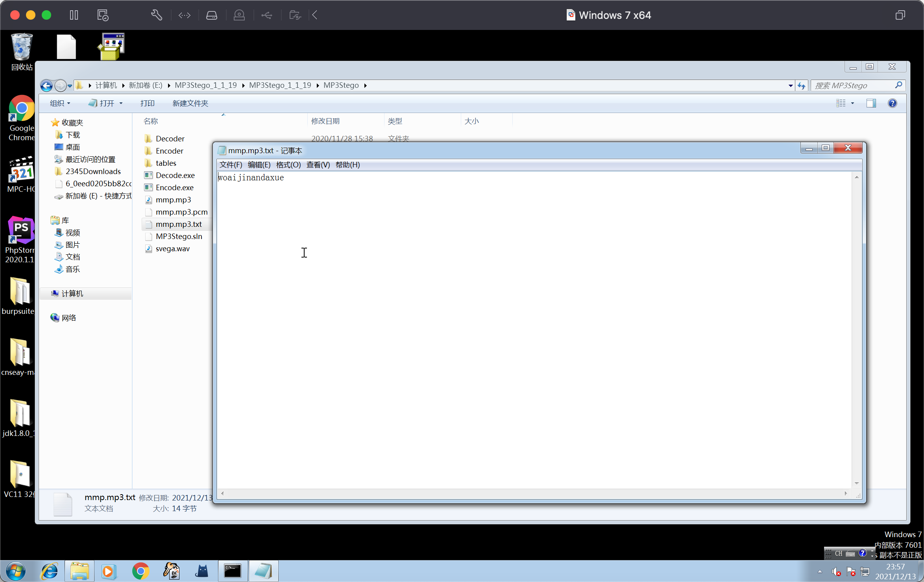Select Encode.exe in the file list
Viewport: 924px width, 582px height.
(x=169, y=187)
